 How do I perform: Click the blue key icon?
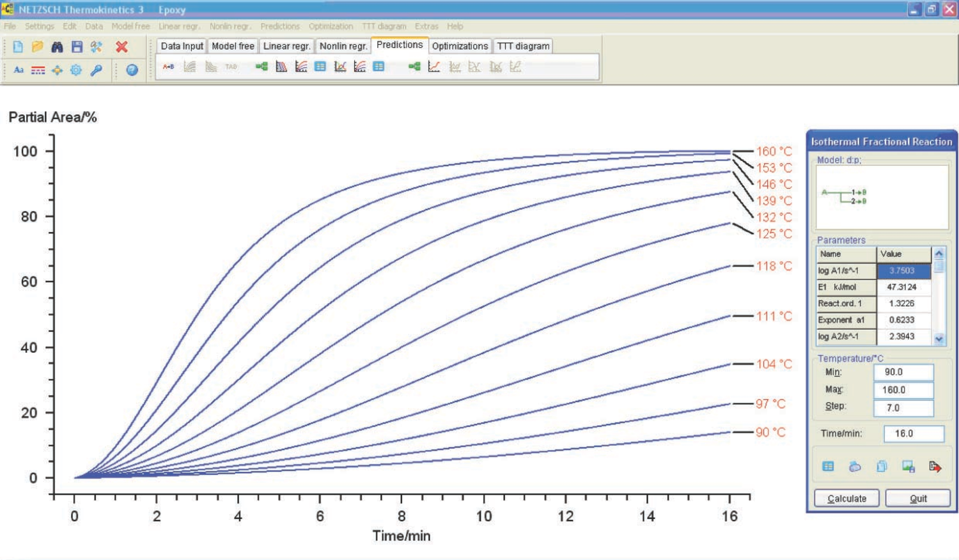tap(97, 70)
